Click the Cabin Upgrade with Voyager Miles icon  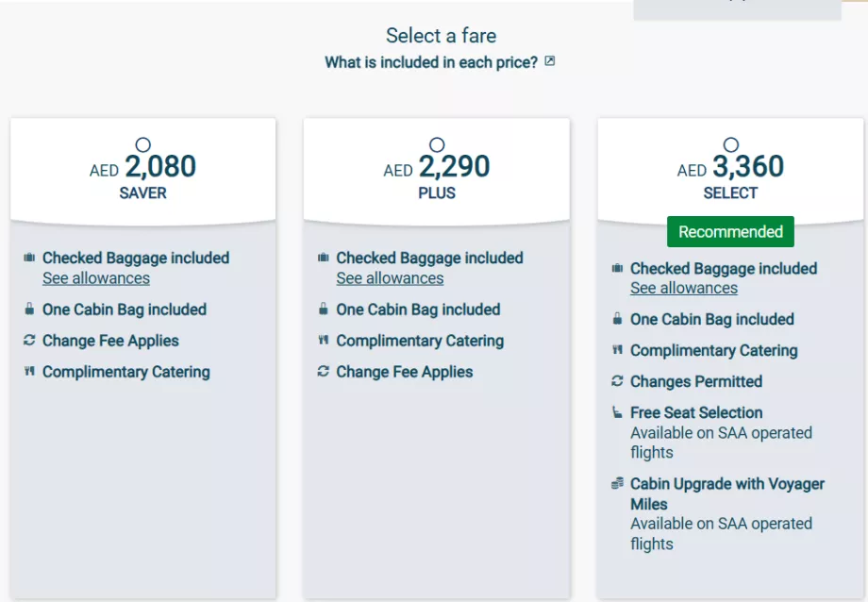point(618,483)
